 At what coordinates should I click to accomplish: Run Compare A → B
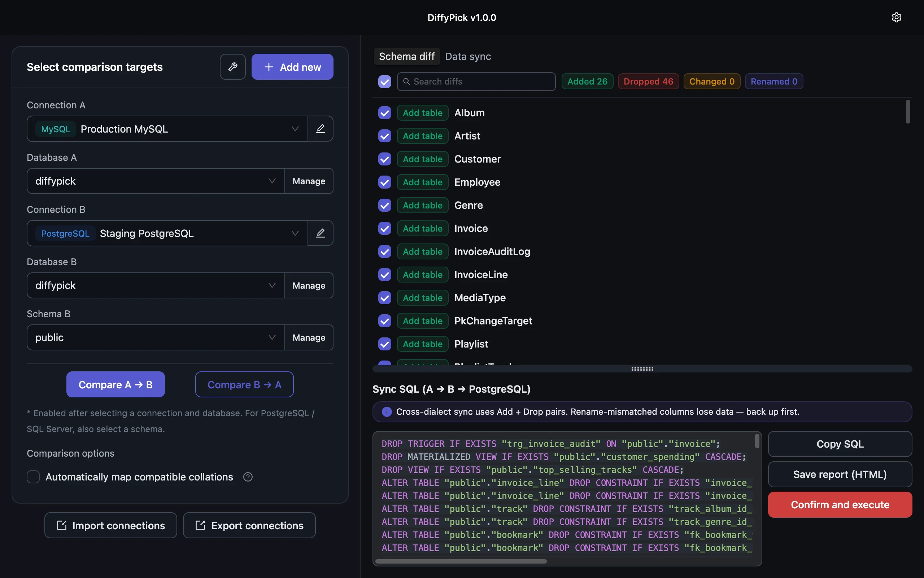pyautogui.click(x=115, y=384)
